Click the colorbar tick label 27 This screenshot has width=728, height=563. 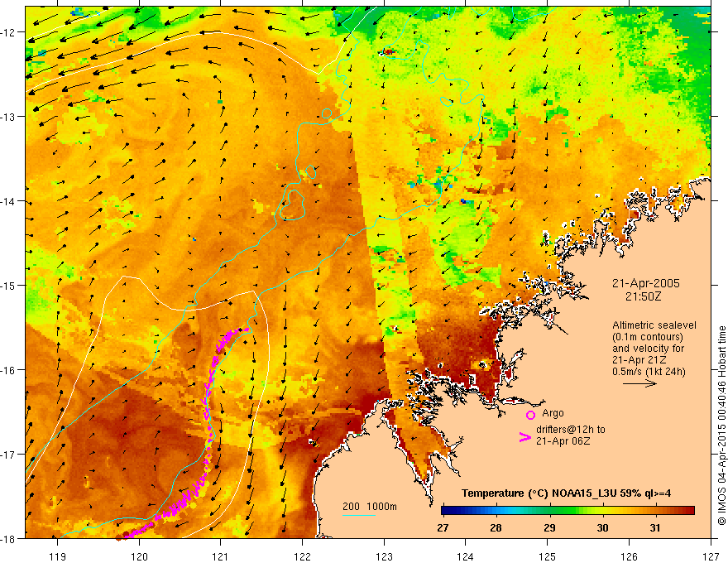coord(443,528)
